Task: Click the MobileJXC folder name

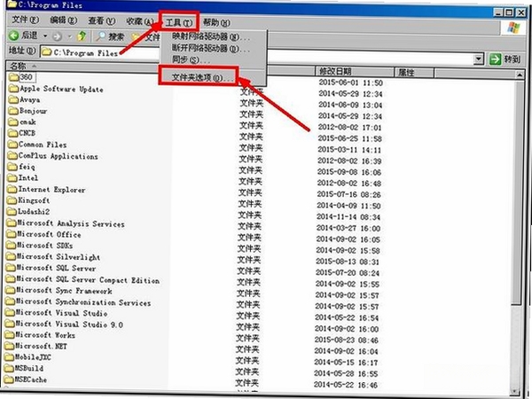Action: (x=33, y=357)
